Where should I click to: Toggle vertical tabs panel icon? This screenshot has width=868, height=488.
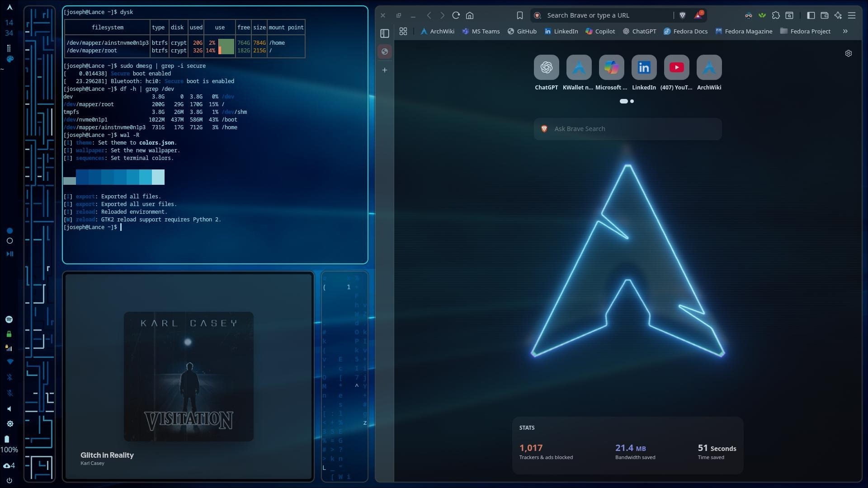click(385, 33)
